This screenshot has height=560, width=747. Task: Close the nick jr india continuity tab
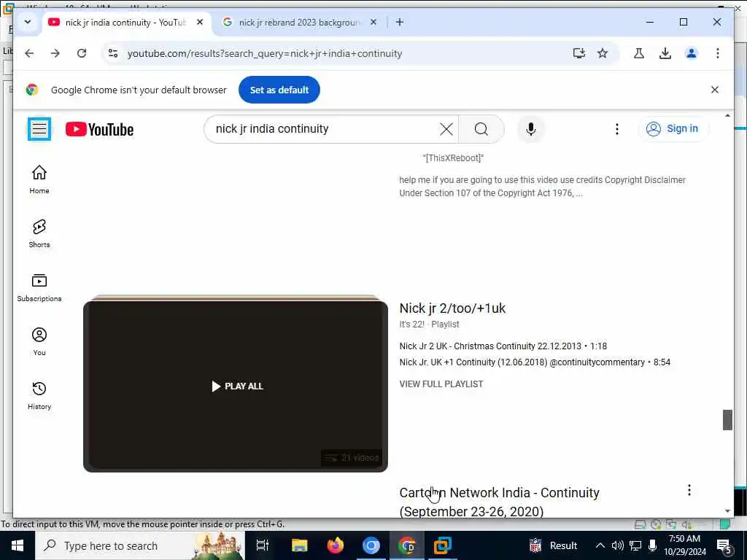(x=200, y=22)
